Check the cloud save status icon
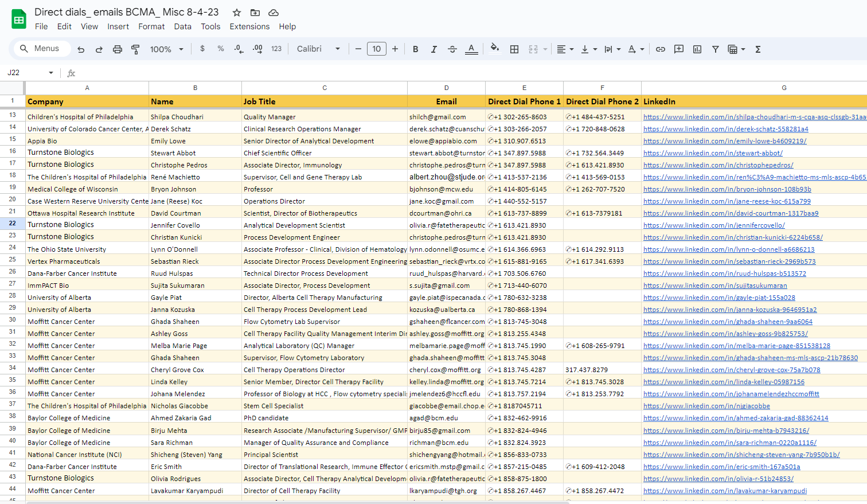Viewport: 867px width, 504px height. 274,13
